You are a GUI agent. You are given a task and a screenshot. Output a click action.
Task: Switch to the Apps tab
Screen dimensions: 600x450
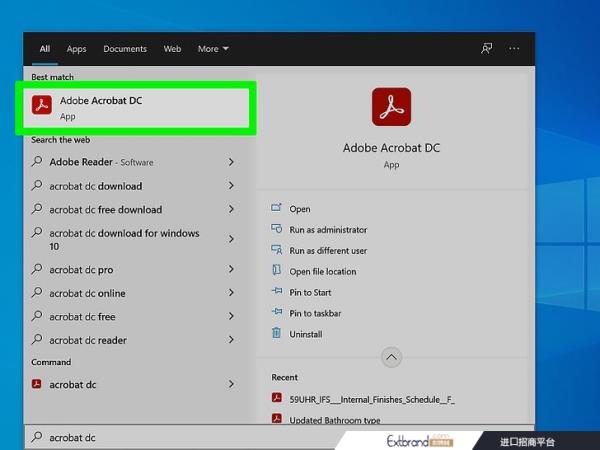[x=76, y=49]
